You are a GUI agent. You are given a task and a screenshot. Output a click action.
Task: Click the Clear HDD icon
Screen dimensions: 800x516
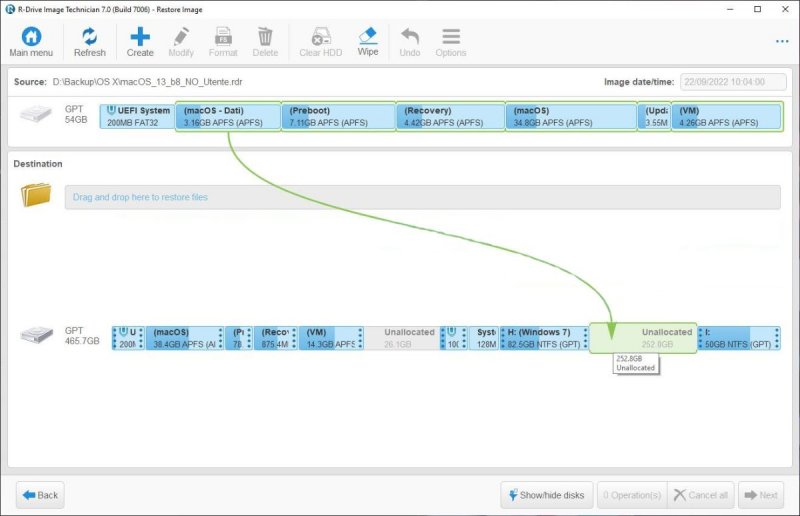click(320, 37)
